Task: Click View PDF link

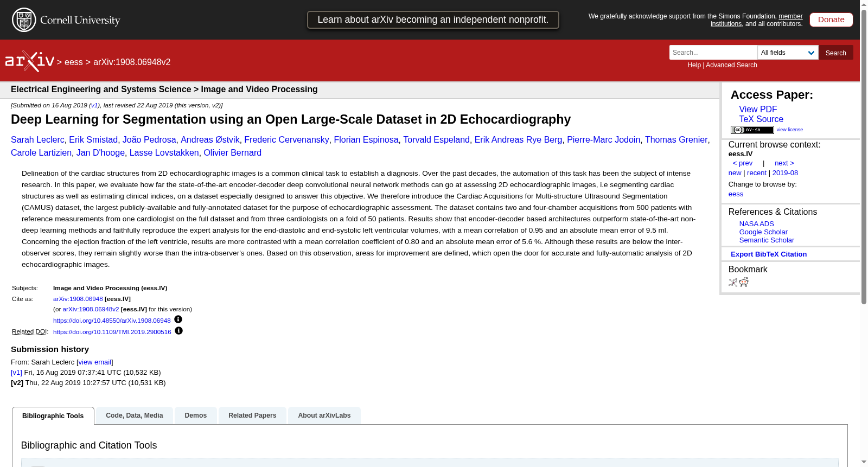Action: pos(758,110)
